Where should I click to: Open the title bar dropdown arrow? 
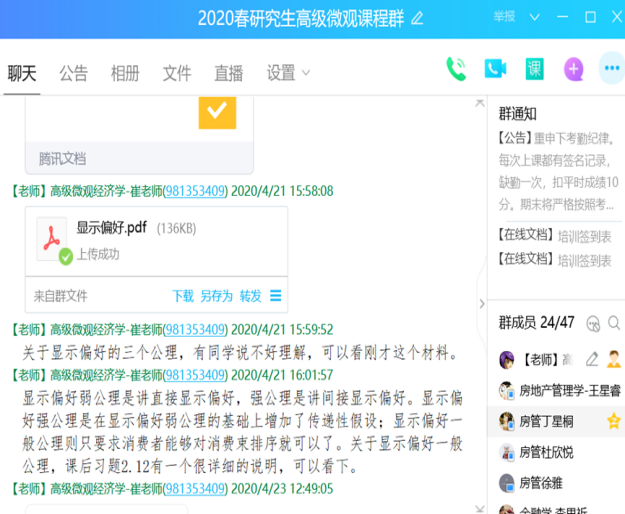coord(535,17)
